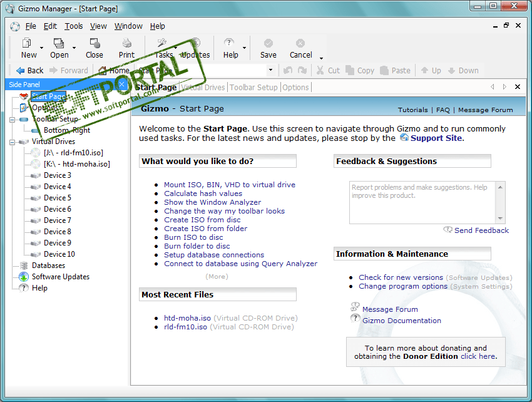The width and height of the screenshot is (532, 402).
Task: Click Check for new versions link
Action: [401, 277]
